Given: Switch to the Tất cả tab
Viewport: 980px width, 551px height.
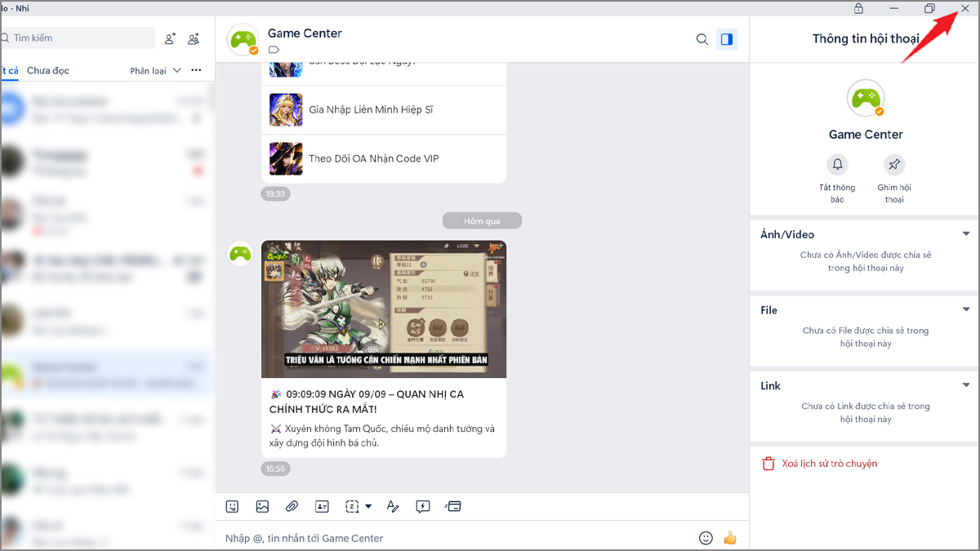Looking at the screenshot, I should pyautogui.click(x=9, y=71).
